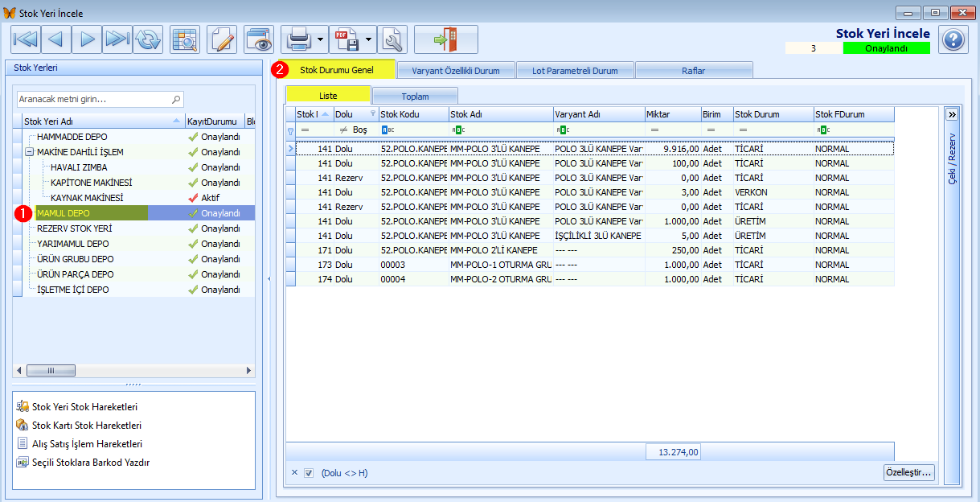This screenshot has height=502, width=980.
Task: Click the Varyant Adı column header
Action: (x=599, y=114)
